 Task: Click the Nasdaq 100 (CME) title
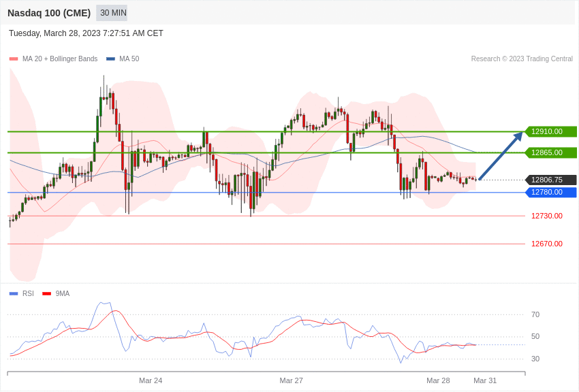click(49, 13)
